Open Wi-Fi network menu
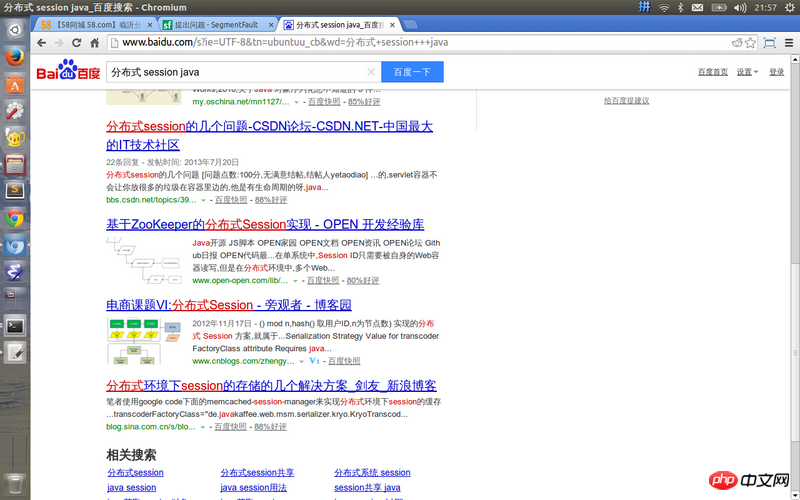This screenshot has height=500, width=800. 664,8
